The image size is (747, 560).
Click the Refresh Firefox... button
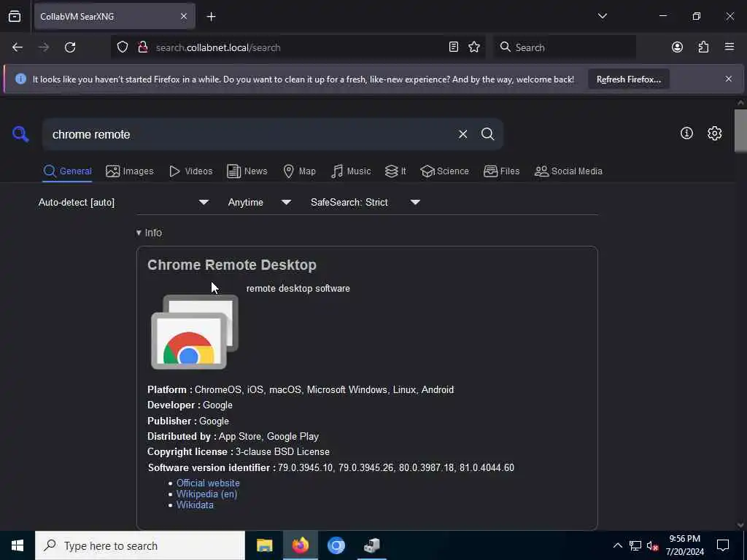[x=628, y=79]
